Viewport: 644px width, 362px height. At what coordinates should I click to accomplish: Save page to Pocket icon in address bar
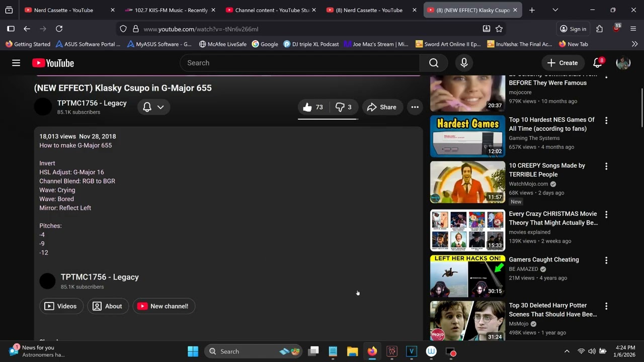(487, 29)
